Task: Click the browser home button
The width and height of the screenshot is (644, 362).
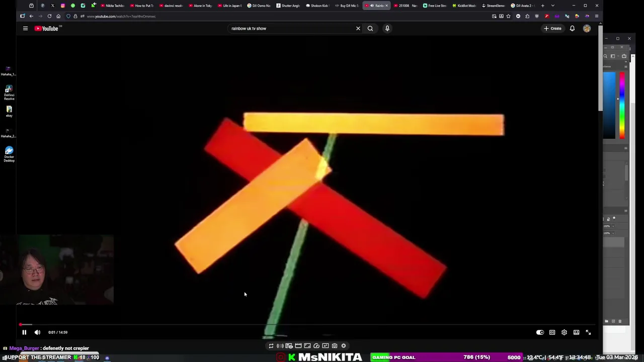Action: point(58,16)
